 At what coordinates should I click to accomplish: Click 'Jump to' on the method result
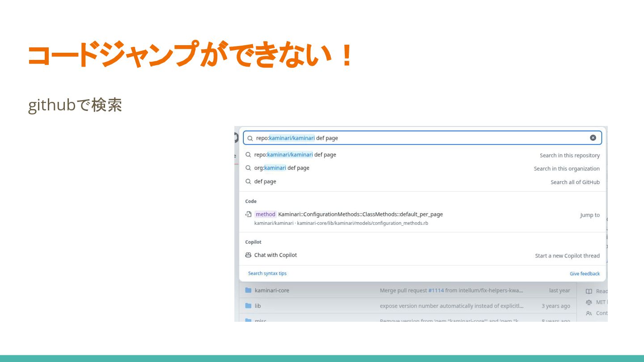click(590, 215)
